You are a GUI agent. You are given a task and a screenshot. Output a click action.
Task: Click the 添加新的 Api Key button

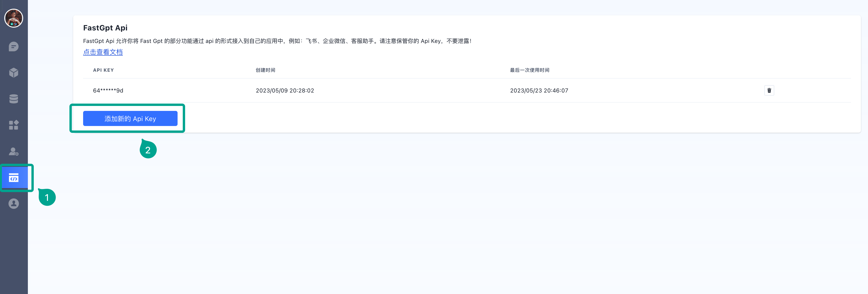[x=130, y=118]
